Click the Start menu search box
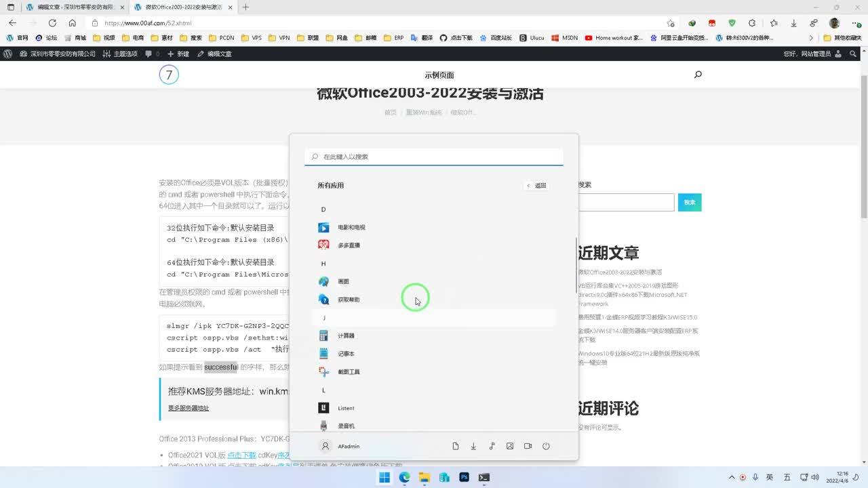 pyautogui.click(x=434, y=157)
